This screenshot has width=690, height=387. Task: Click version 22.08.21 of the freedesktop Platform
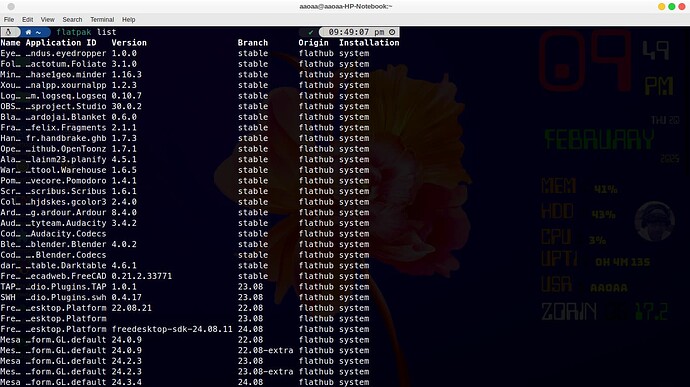pos(132,308)
